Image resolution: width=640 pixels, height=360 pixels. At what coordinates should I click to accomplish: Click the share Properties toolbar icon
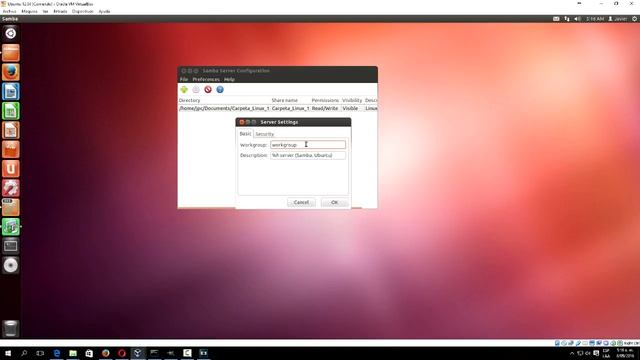196,89
